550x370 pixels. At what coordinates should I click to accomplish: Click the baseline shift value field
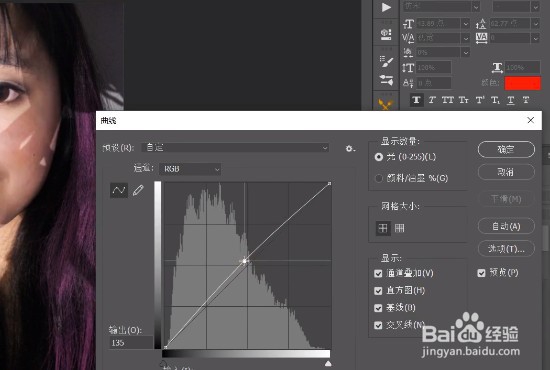pos(434,83)
